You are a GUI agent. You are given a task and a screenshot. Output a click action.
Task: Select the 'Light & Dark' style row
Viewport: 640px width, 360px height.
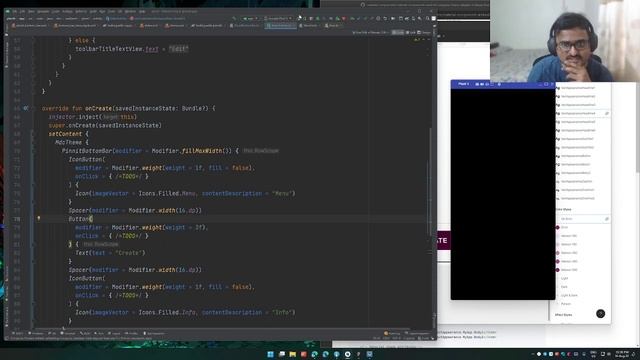tap(569, 296)
